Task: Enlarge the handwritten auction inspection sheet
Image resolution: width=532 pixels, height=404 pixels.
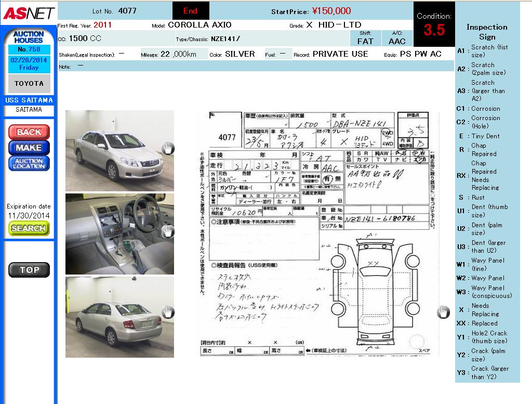Action: pos(317,234)
